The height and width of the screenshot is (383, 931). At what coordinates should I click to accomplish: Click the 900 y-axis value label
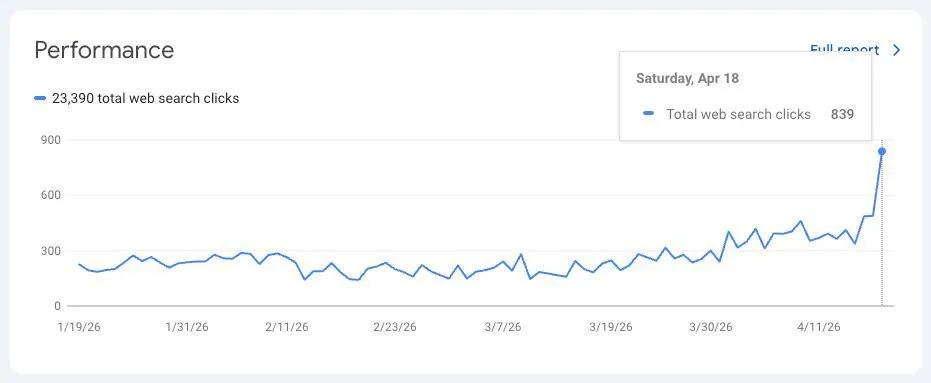(x=52, y=140)
